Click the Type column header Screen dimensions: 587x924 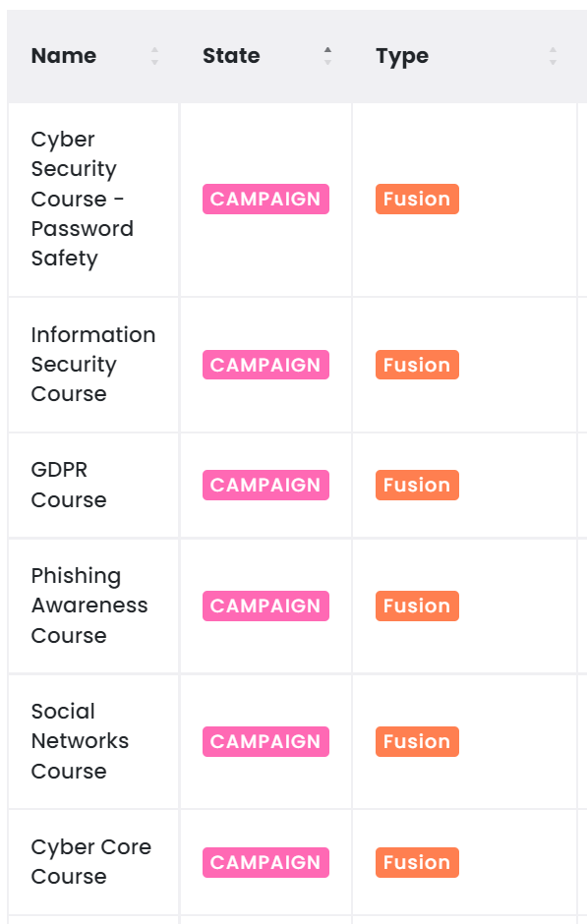pyautogui.click(x=402, y=57)
